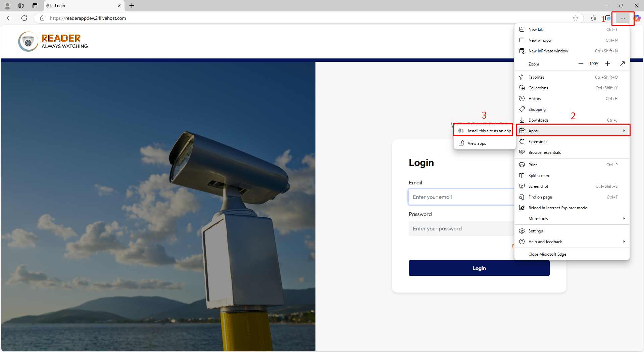Click the blue Login button
644x352 pixels.
(x=479, y=268)
